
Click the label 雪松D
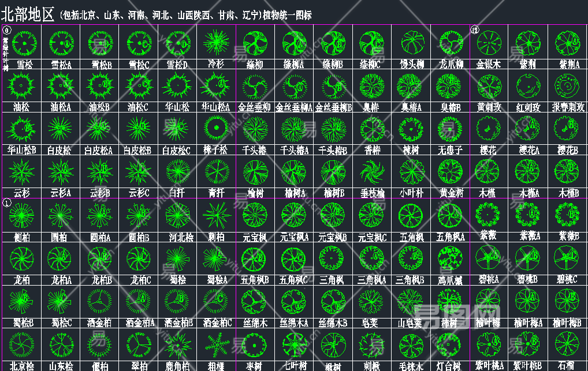point(177,65)
